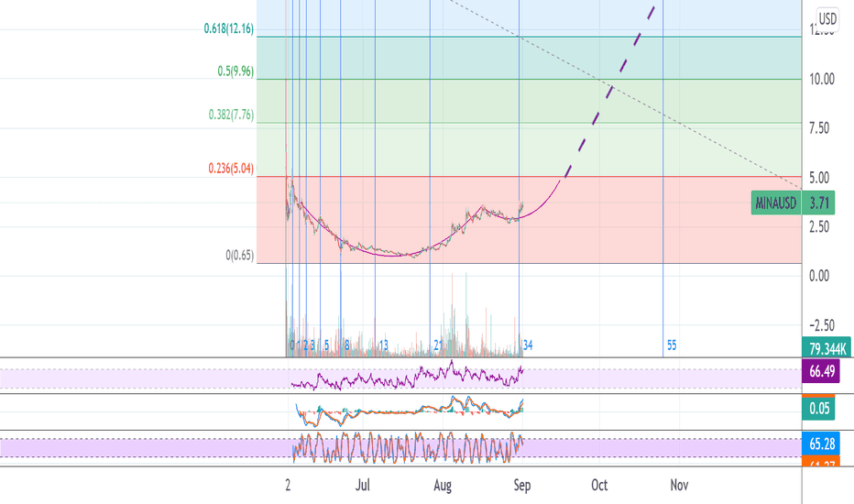Click the Oct date label on time axis

(x=599, y=485)
